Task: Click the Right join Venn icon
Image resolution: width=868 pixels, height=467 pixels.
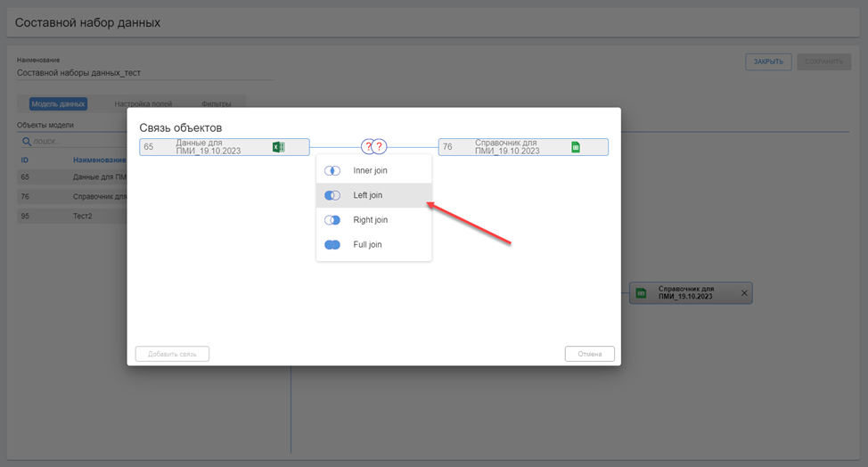Action: click(332, 220)
